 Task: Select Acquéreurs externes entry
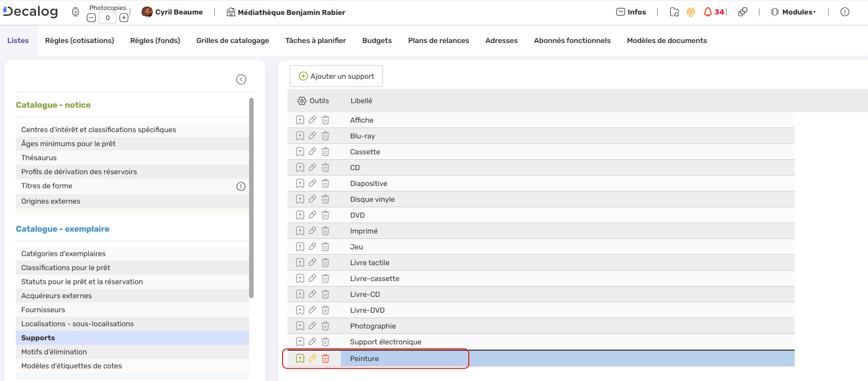point(132,295)
